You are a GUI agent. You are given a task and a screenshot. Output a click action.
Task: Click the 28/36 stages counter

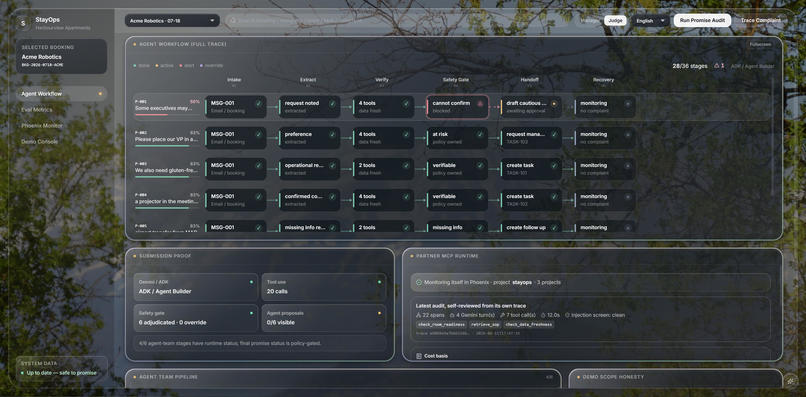click(x=689, y=66)
